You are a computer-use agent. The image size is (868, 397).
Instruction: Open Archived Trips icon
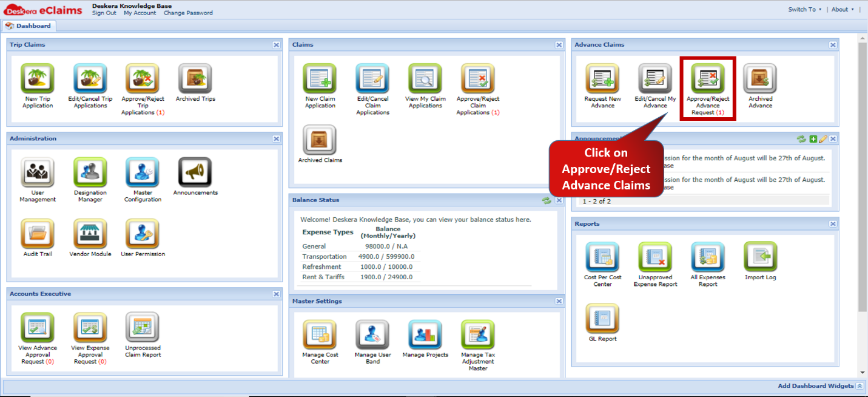(195, 79)
